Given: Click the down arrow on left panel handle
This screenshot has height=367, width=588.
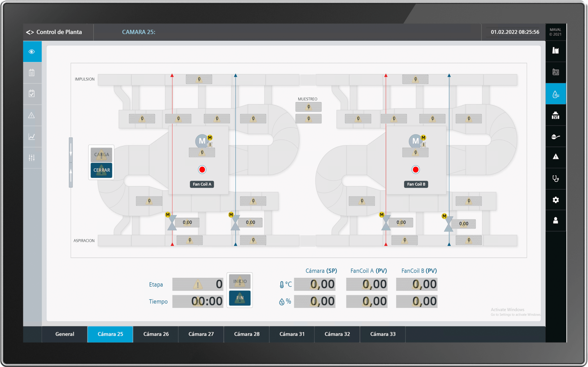Looking at the screenshot, I should (x=71, y=150).
